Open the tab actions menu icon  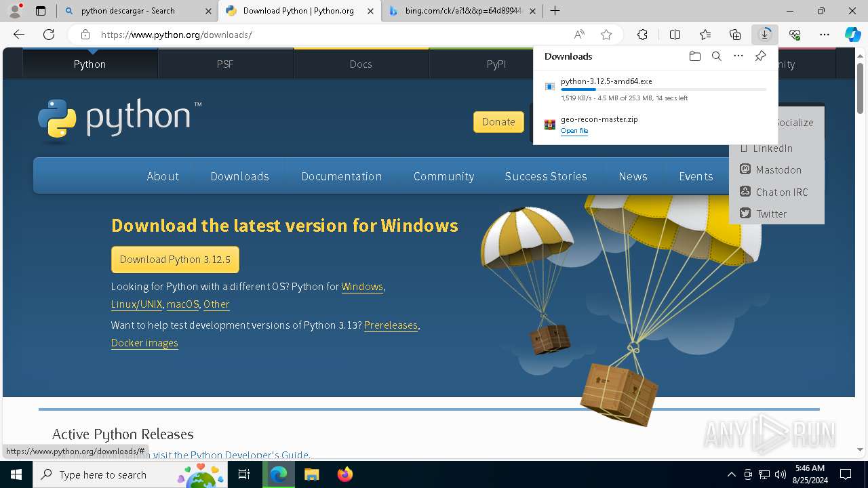point(41,11)
